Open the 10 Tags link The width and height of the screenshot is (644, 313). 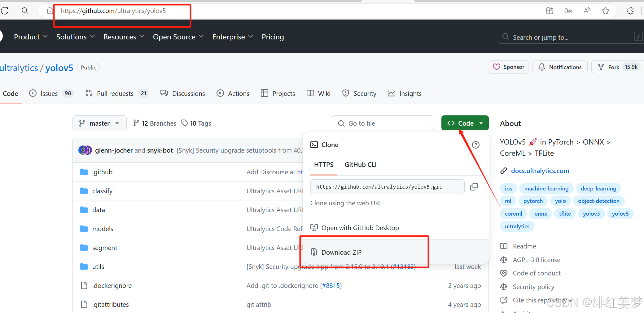pos(196,123)
